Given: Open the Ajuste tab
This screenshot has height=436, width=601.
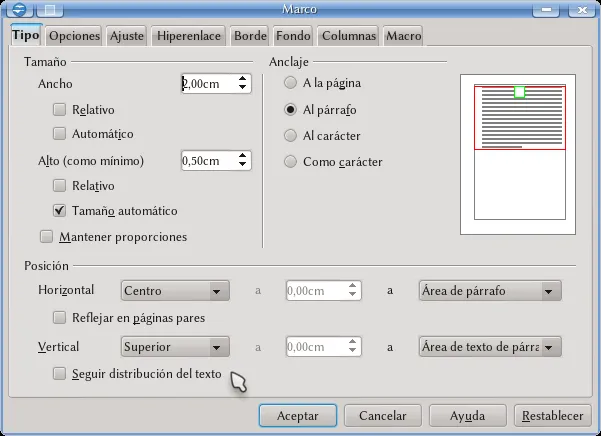Looking at the screenshot, I should click(x=127, y=36).
